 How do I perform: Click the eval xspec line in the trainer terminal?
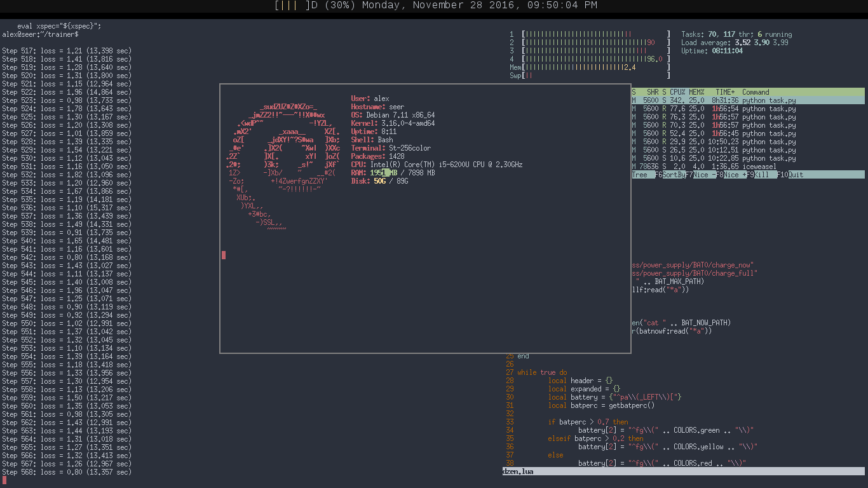(59, 26)
